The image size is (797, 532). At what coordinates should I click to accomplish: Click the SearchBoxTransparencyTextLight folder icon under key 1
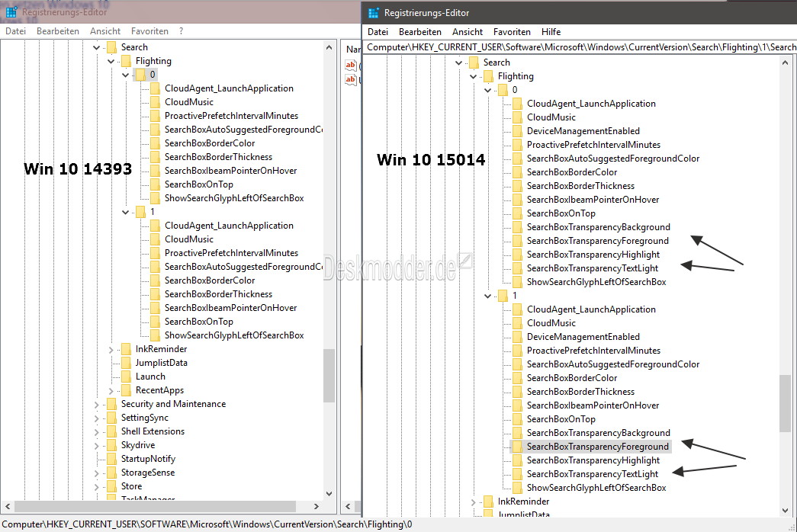click(x=517, y=474)
